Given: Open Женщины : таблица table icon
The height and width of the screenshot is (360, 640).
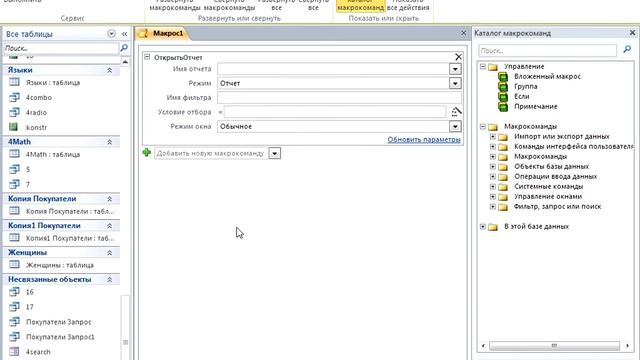Looking at the screenshot, I should pyautogui.click(x=14, y=264).
